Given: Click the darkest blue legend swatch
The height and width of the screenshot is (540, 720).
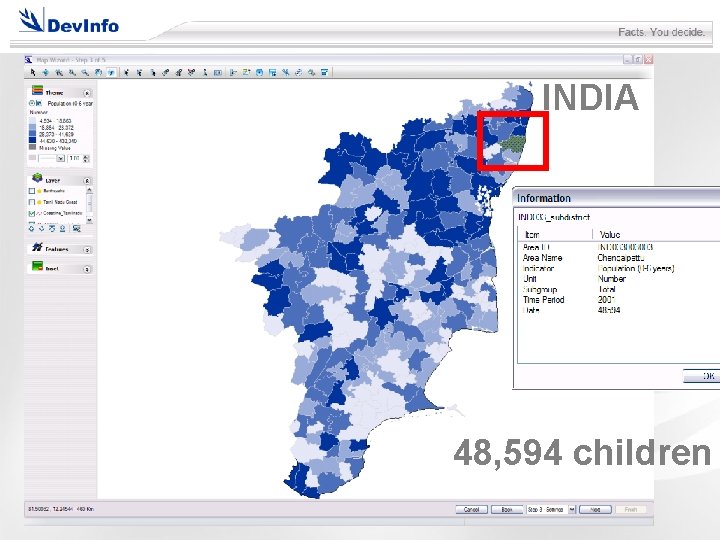Looking at the screenshot, I should point(32,141).
